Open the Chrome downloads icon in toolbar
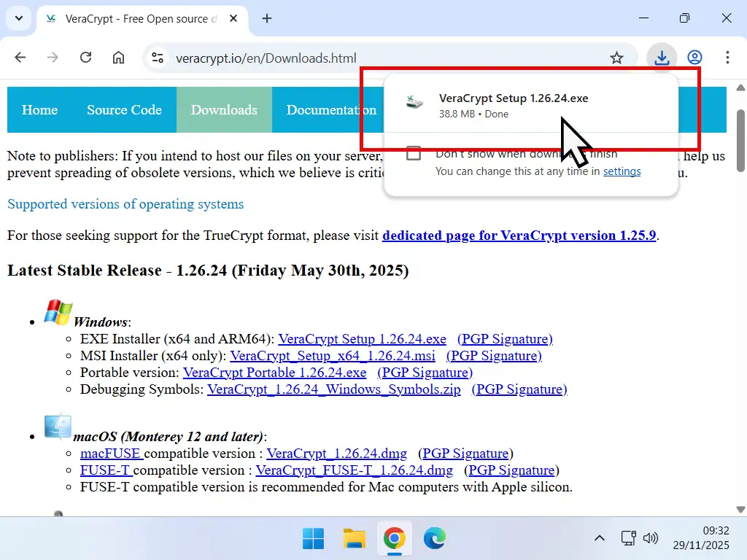747x560 pixels. click(661, 57)
